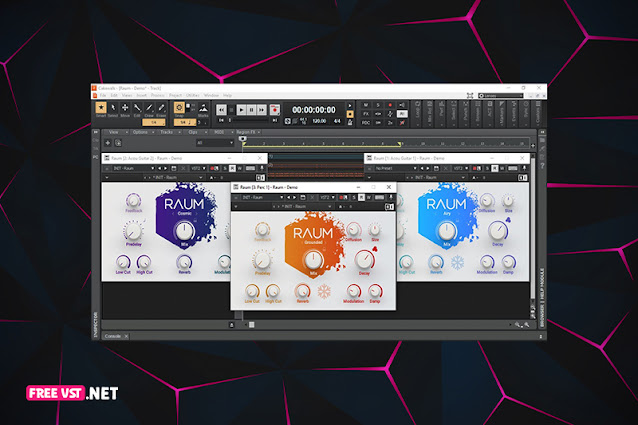Viewport: 638px width, 425px height.
Task: Open the Region FX dropdown menu
Action: click(248, 132)
